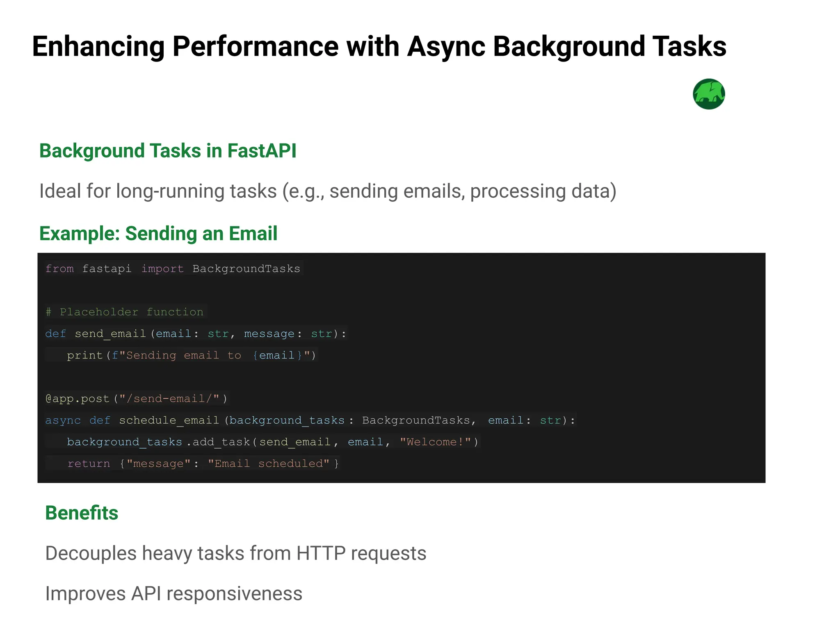Select the '# Placeholder function' comment
The image size is (840, 630).
[124, 312]
